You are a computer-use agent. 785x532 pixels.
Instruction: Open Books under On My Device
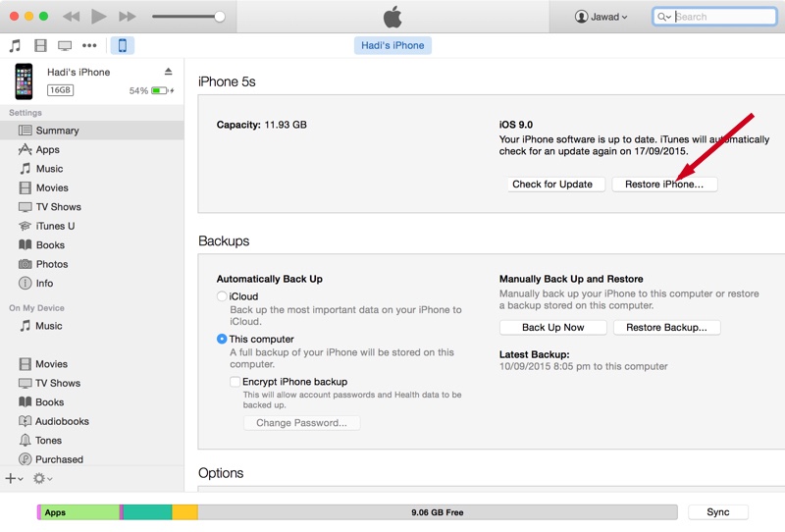(92, 401)
